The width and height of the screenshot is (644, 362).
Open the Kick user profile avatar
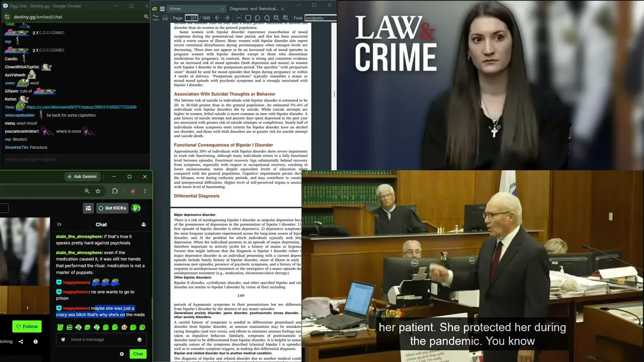pyautogui.click(x=136, y=208)
